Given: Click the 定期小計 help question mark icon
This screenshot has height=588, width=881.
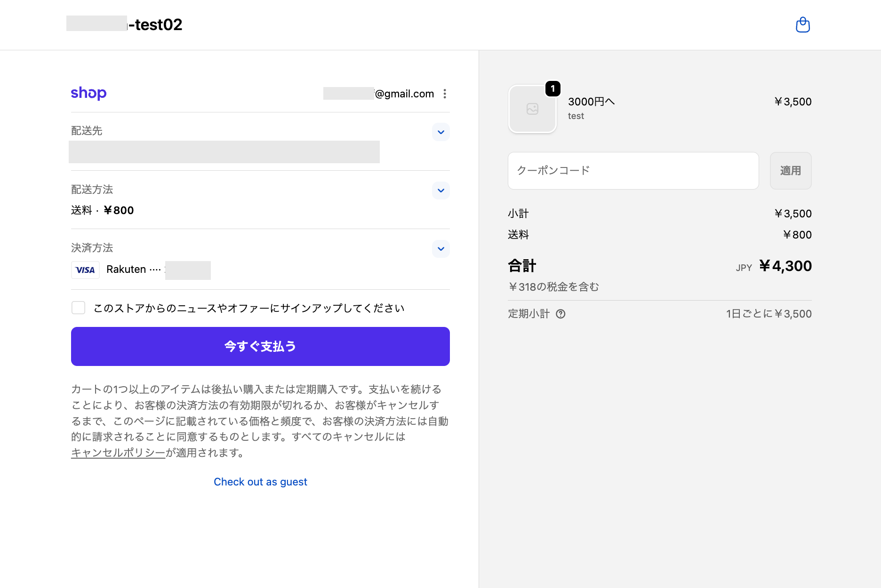Looking at the screenshot, I should click(560, 314).
